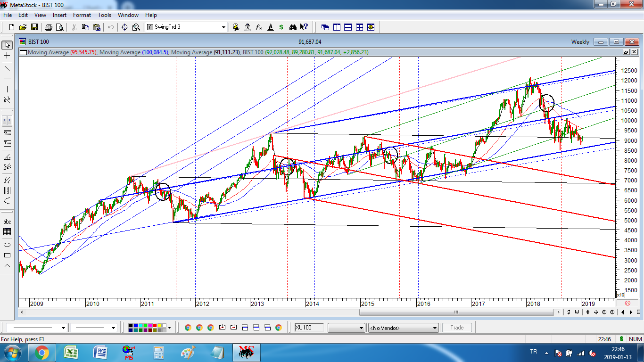Select the Arc drawing tool
Image resolution: width=644 pixels, height=362 pixels.
[7, 201]
